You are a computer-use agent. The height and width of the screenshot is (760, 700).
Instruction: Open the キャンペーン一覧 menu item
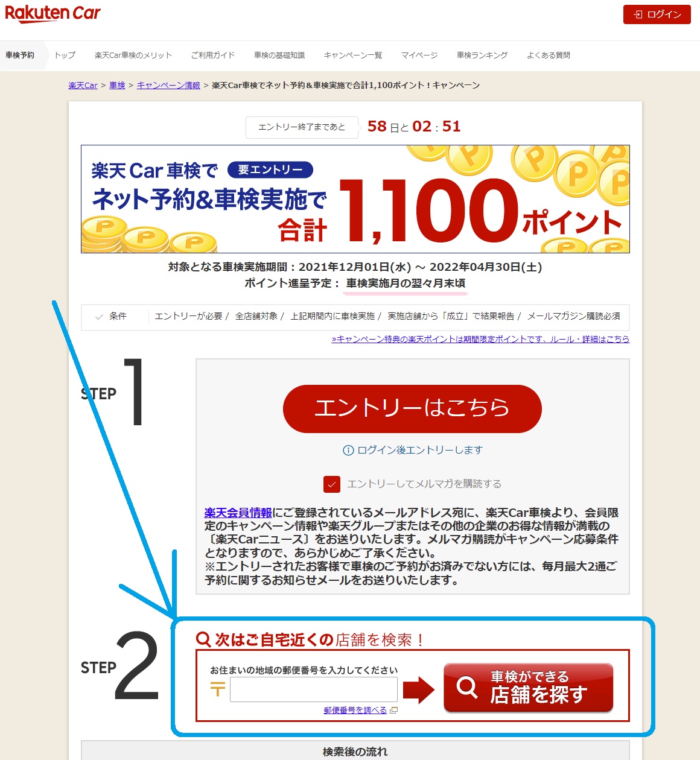(x=353, y=55)
